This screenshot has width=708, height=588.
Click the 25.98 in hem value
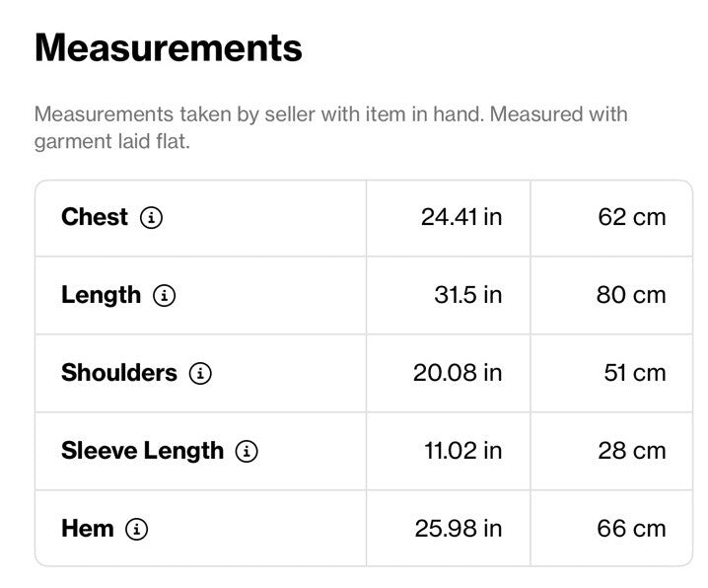[459, 529]
